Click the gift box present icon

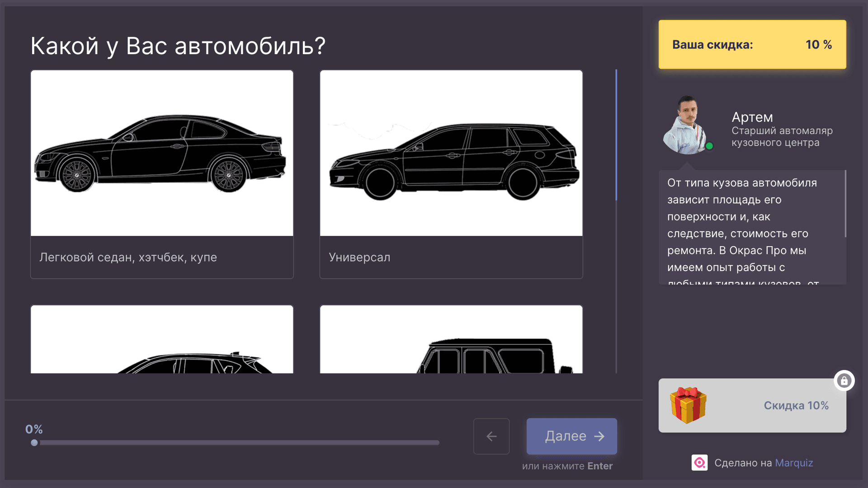click(687, 405)
